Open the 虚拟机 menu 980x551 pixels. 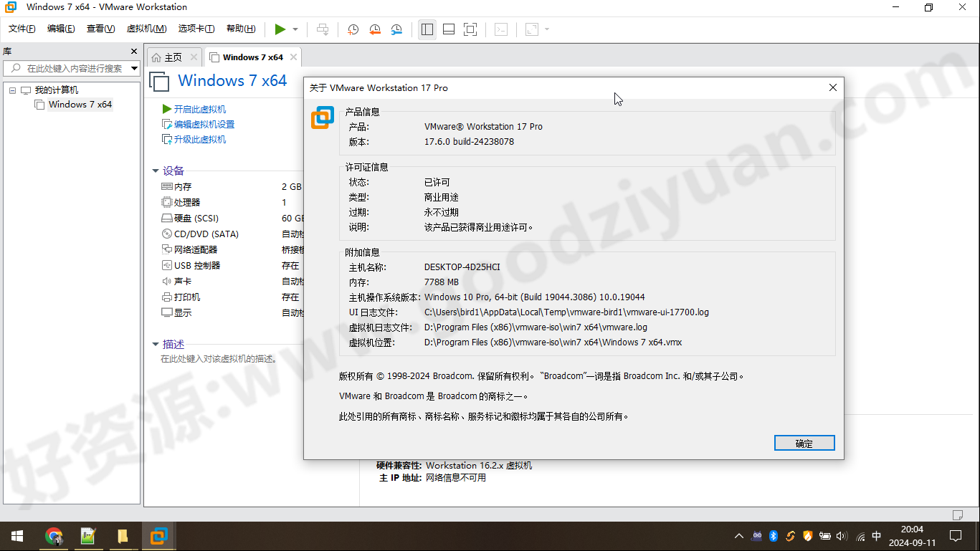coord(146,29)
